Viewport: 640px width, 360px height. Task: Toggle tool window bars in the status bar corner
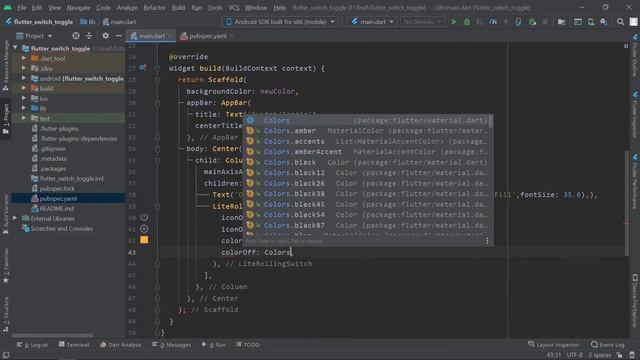coord(6,356)
